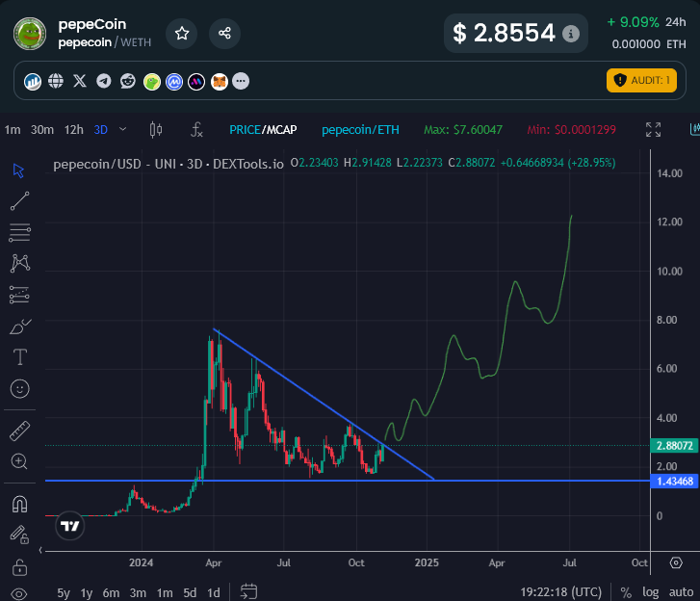This screenshot has width=700, height=601.
Task: Open the indicators fx menu
Action: click(196, 129)
